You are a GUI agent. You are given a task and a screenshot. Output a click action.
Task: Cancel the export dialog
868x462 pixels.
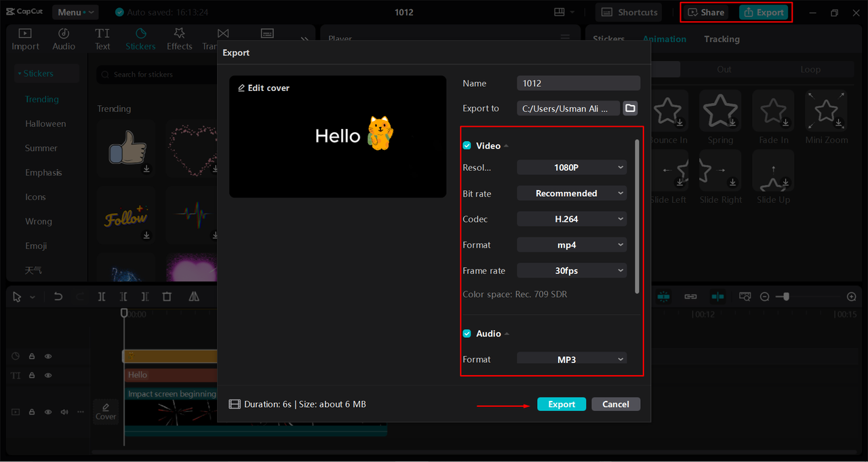pos(616,404)
